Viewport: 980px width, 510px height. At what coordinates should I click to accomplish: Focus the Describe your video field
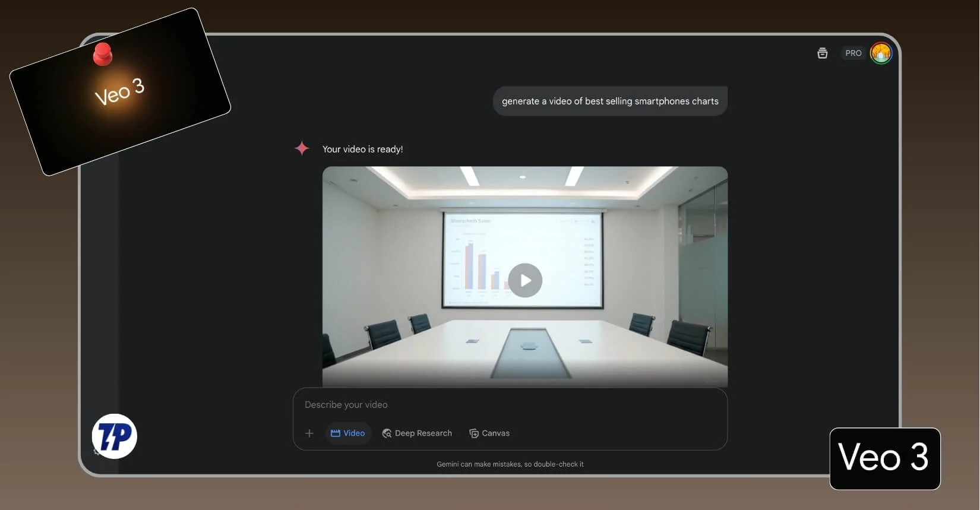[510, 405]
